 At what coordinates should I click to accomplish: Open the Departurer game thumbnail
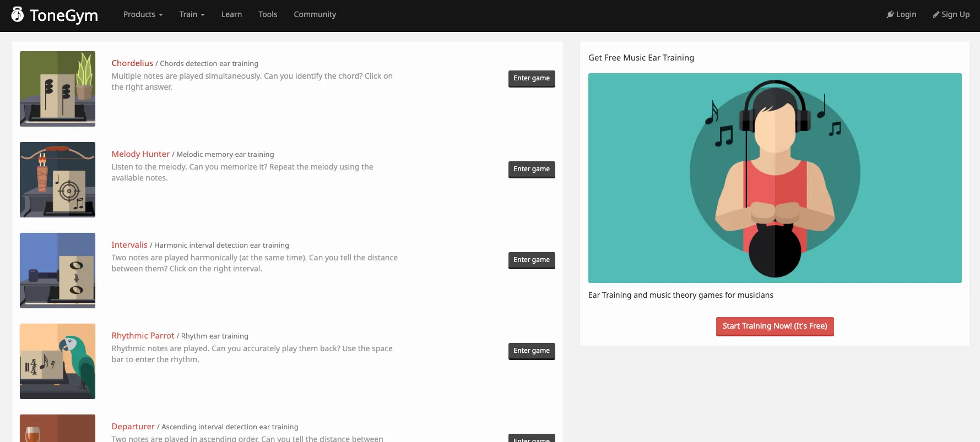pos(57,428)
